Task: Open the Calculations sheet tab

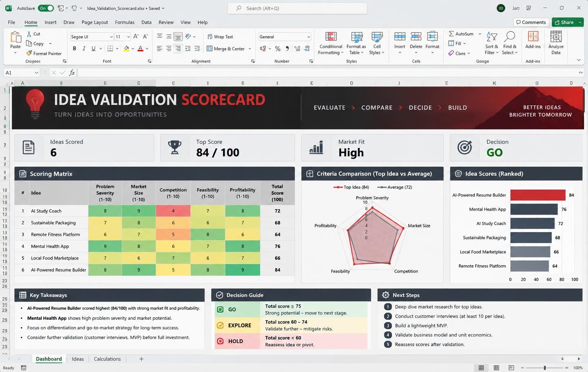Action: point(107,359)
